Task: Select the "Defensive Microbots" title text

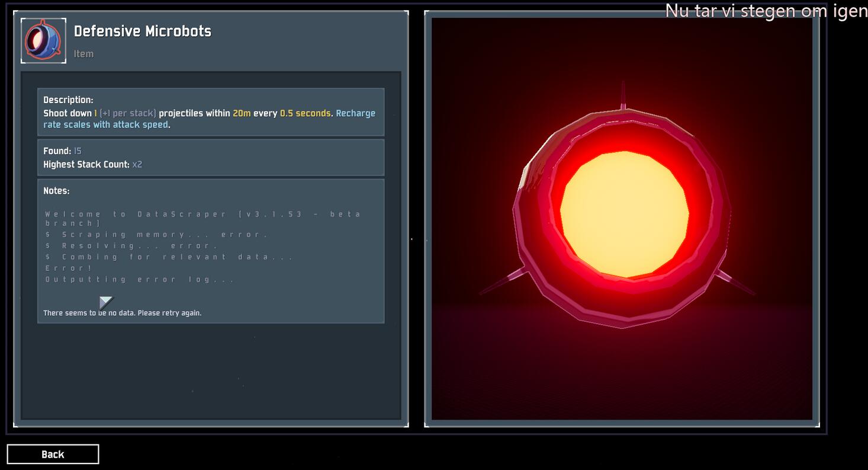Action: point(142,31)
